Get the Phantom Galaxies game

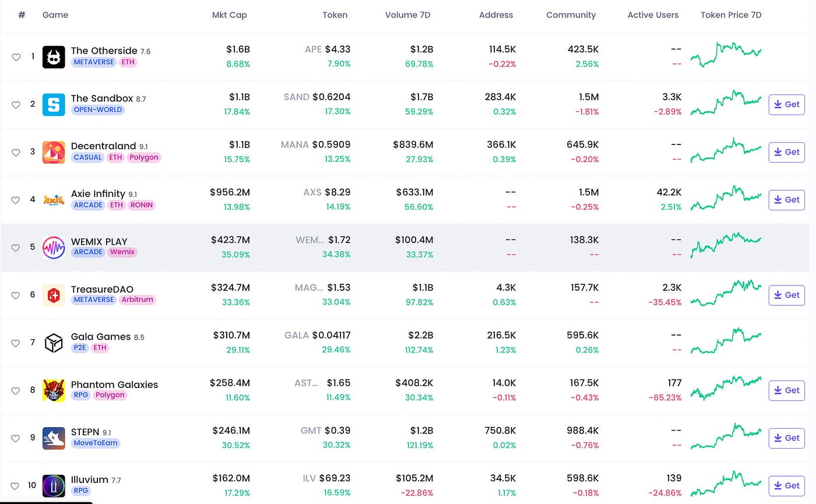(786, 390)
